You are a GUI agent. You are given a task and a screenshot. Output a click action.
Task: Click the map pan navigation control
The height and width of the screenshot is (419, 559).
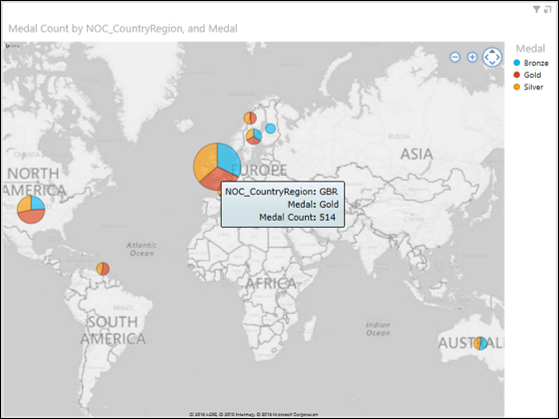[x=492, y=57]
